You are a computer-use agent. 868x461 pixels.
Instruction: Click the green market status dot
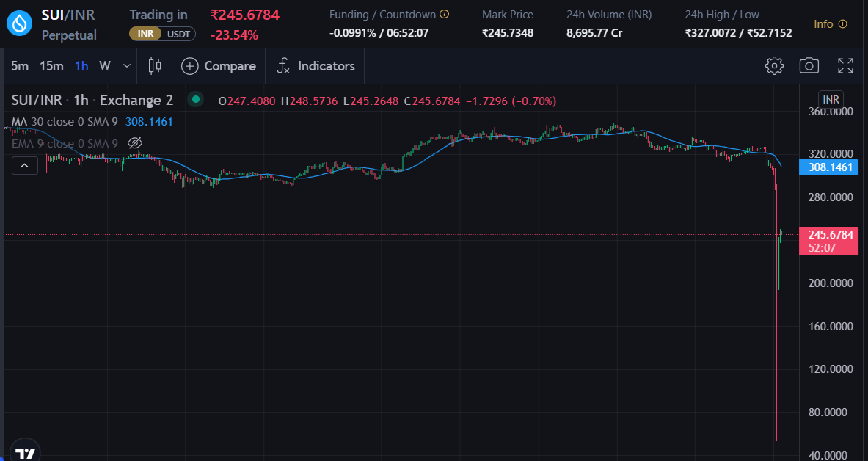[x=195, y=100]
